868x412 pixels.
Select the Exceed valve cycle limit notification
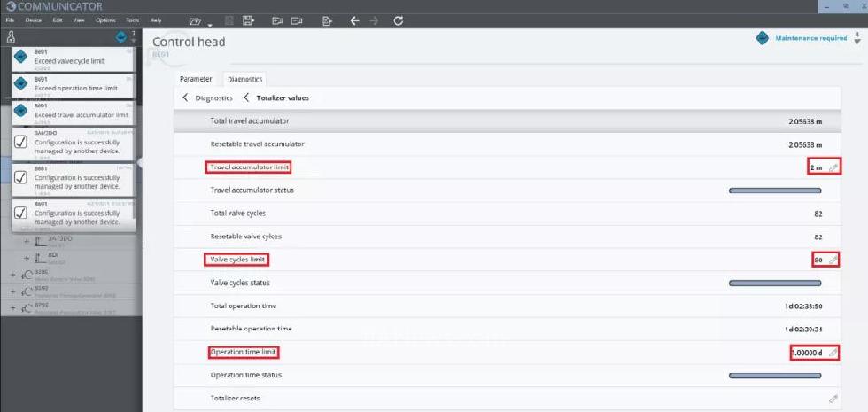coord(73,59)
